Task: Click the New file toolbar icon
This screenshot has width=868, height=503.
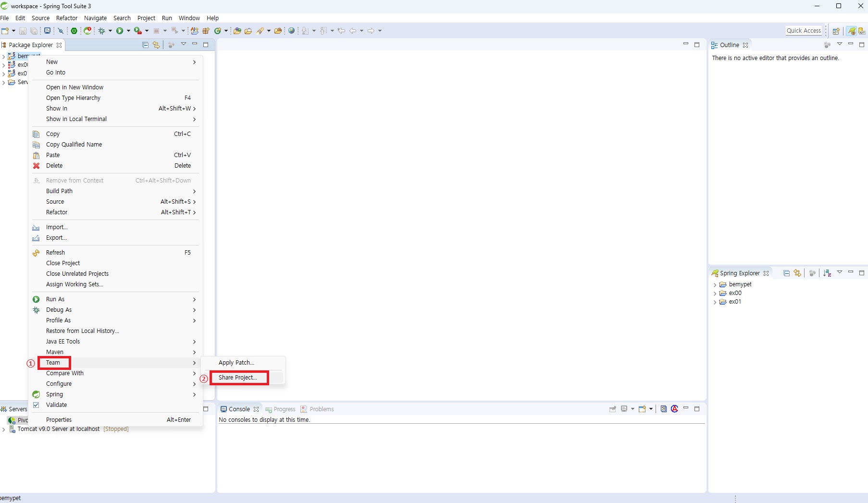Action: (5, 31)
